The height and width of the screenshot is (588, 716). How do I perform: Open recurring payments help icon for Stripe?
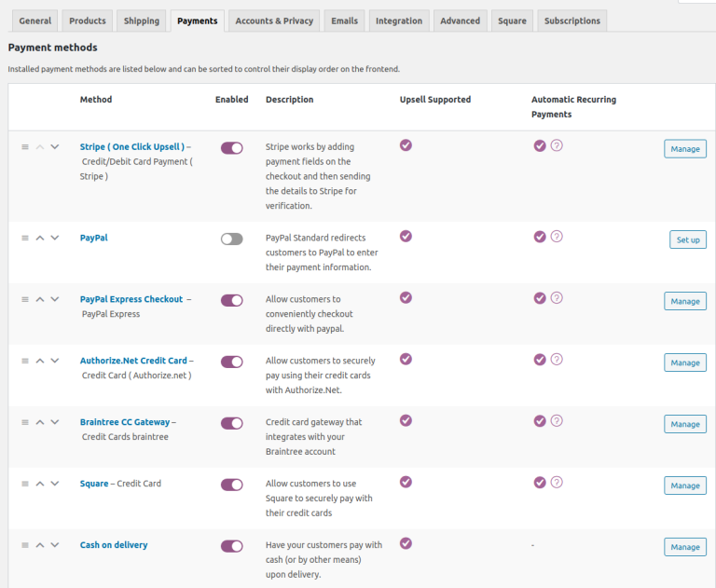pyautogui.click(x=557, y=145)
